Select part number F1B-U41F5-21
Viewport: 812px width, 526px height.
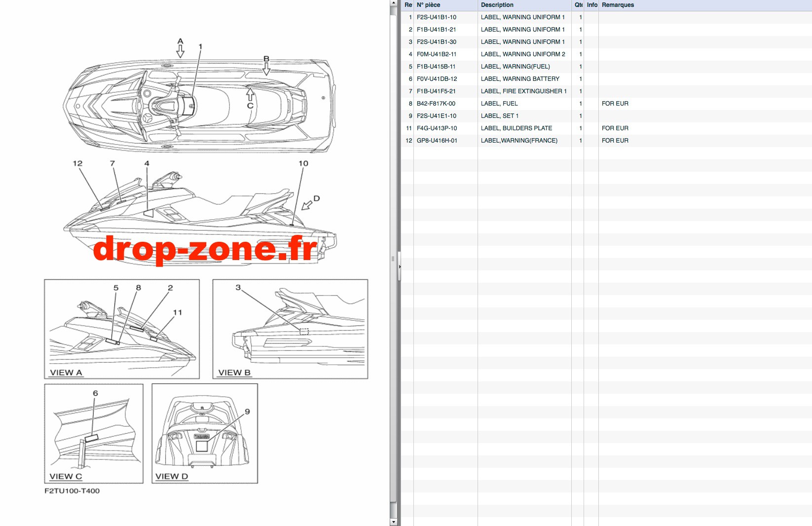tap(436, 91)
